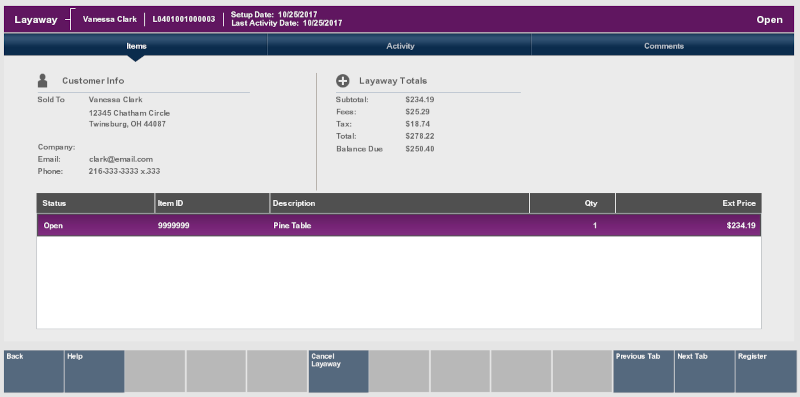800x397 pixels.
Task: Click layaway number L0401001000003 in header
Action: (x=184, y=19)
